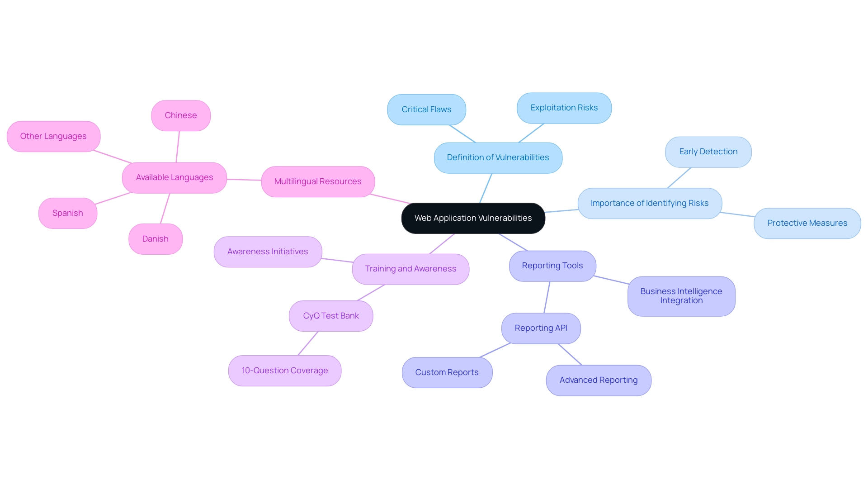Click the Training and Awareness node

pos(412,267)
